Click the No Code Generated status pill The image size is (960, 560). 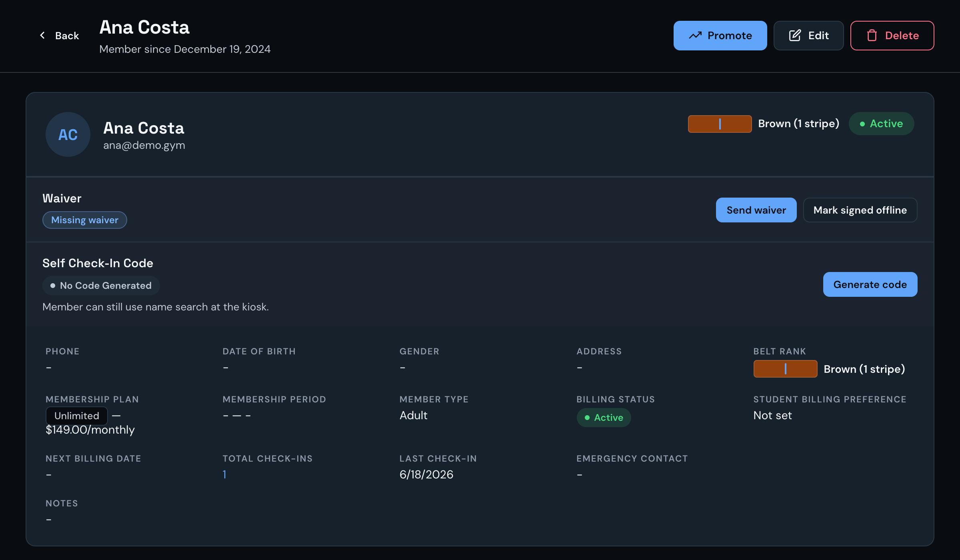(101, 286)
